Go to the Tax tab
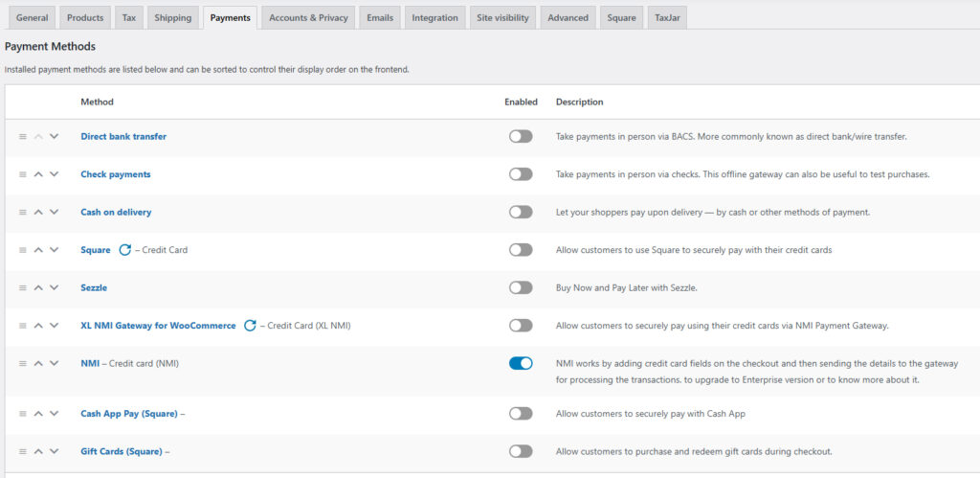This screenshot has height=478, width=980. click(129, 17)
